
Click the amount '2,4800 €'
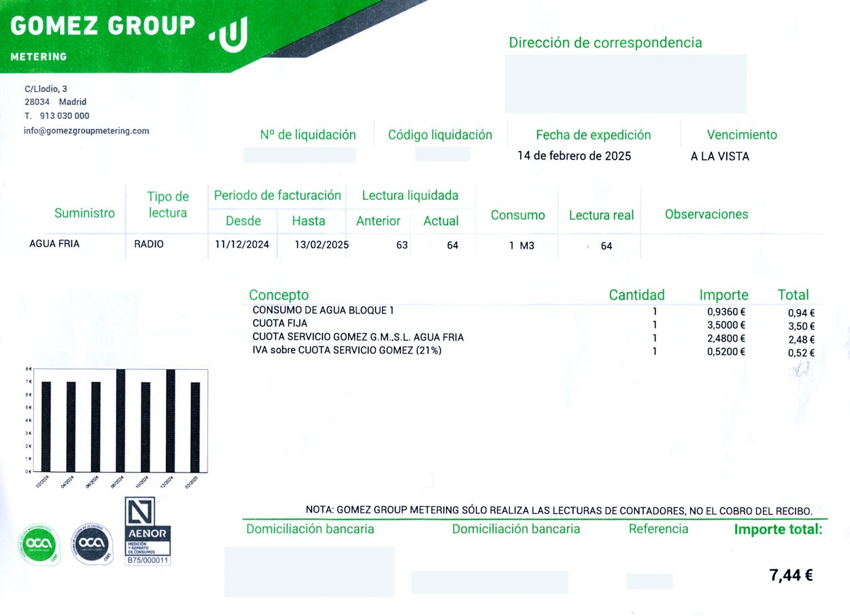tap(726, 338)
